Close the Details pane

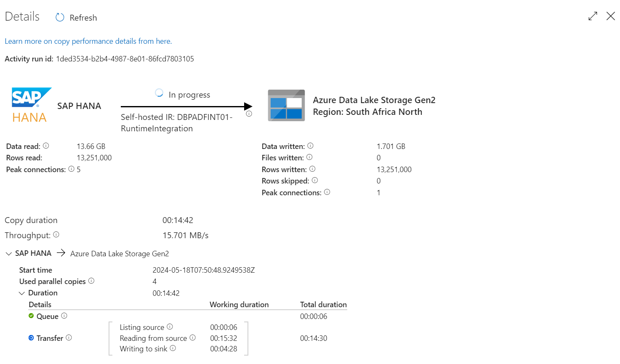[x=610, y=16]
